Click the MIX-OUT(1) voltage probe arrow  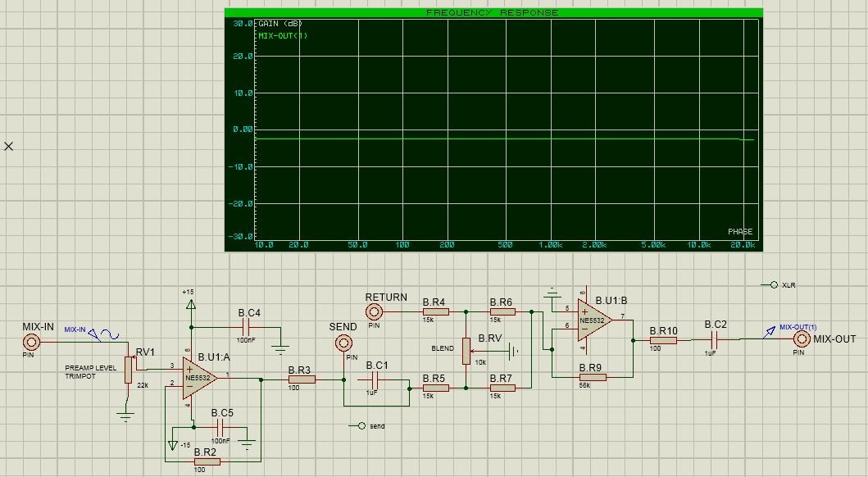[x=770, y=332]
